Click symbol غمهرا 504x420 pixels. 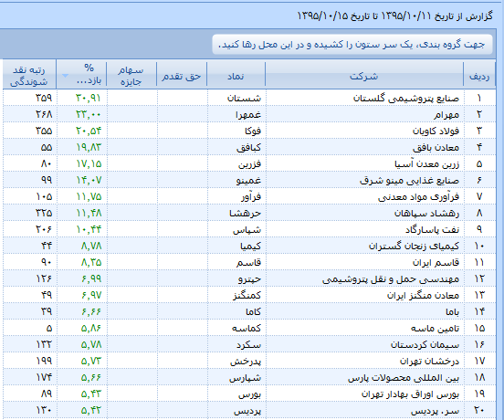click(x=248, y=114)
